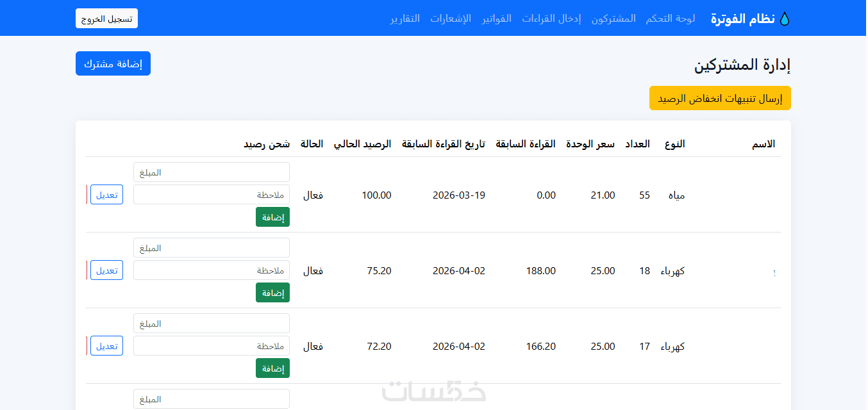The image size is (868, 410).
Task: Focus المبلغ field in meter 17 row
Action: (212, 324)
